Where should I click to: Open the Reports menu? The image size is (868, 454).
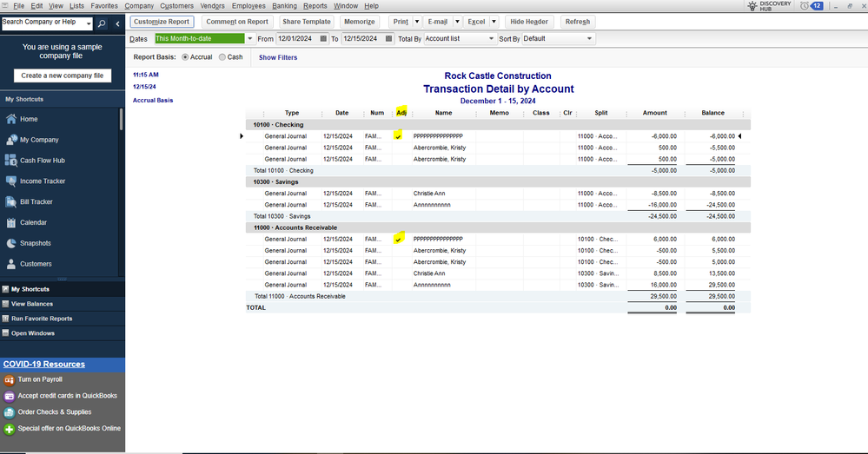(x=315, y=6)
